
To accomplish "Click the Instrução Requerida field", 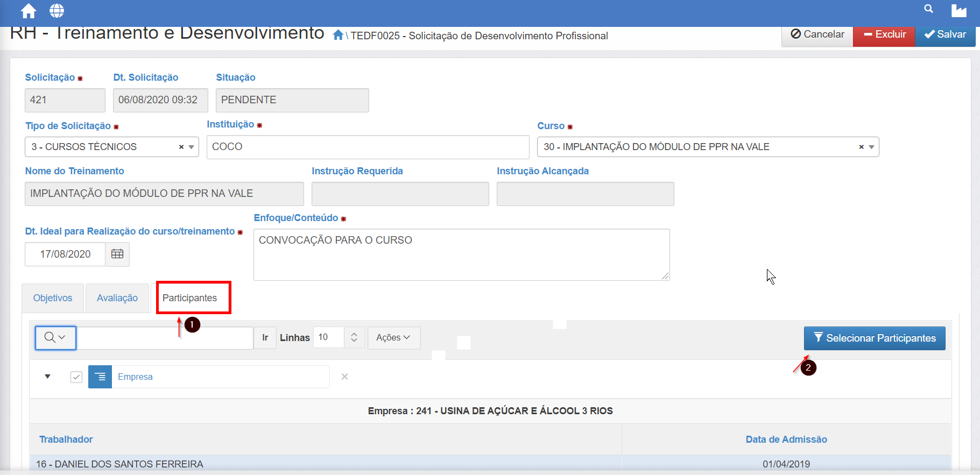I will [400, 194].
